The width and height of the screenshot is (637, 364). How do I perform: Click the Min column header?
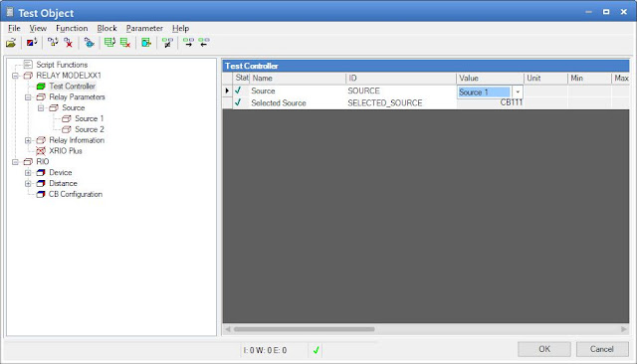pyautogui.click(x=589, y=78)
